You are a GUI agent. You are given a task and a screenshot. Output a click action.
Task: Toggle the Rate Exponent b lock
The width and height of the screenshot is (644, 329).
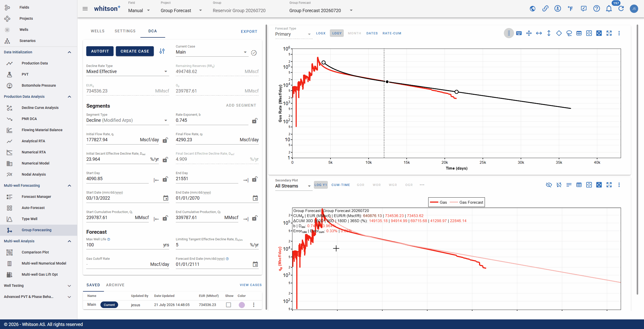point(255,121)
